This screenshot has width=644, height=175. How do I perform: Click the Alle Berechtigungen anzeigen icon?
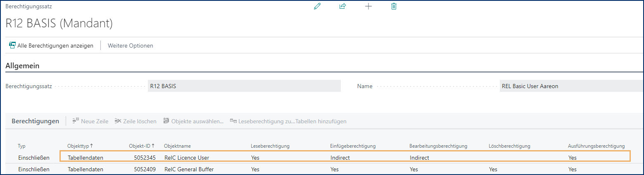(12, 46)
